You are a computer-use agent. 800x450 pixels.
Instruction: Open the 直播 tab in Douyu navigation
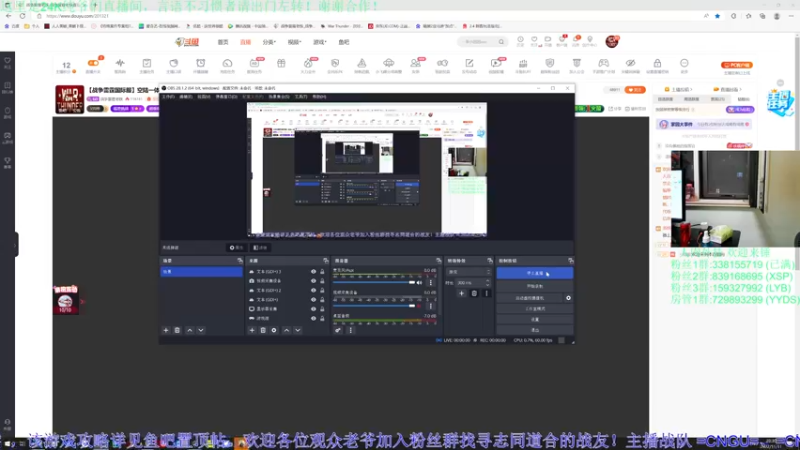pos(245,42)
